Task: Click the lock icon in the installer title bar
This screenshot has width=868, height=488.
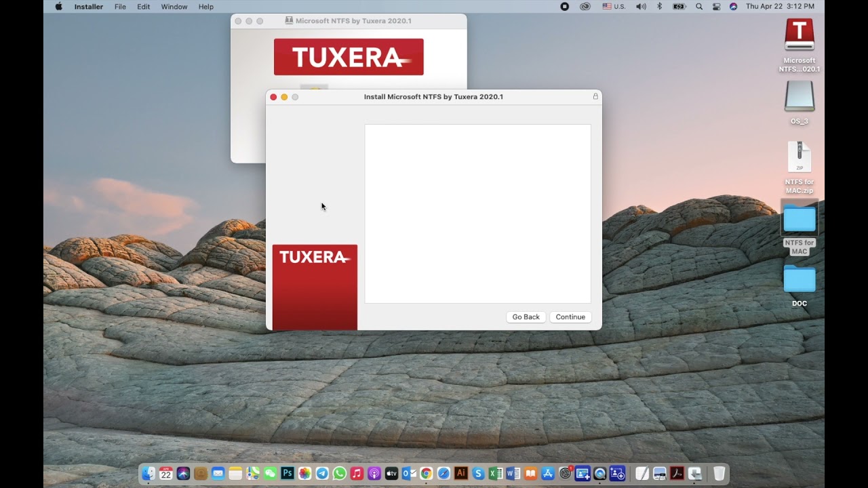Action: [x=595, y=96]
